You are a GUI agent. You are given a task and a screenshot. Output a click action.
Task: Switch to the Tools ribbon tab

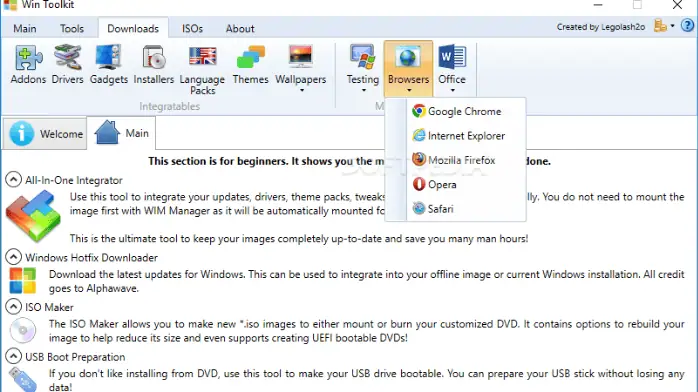tap(72, 28)
